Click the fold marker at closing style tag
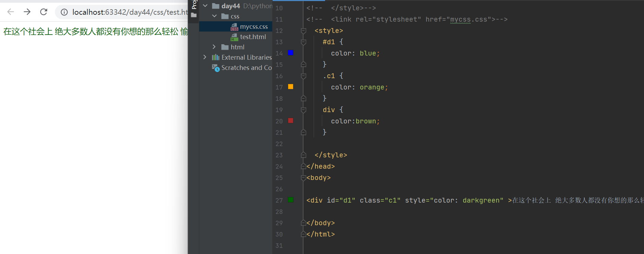This screenshot has height=254, width=644. tap(303, 155)
